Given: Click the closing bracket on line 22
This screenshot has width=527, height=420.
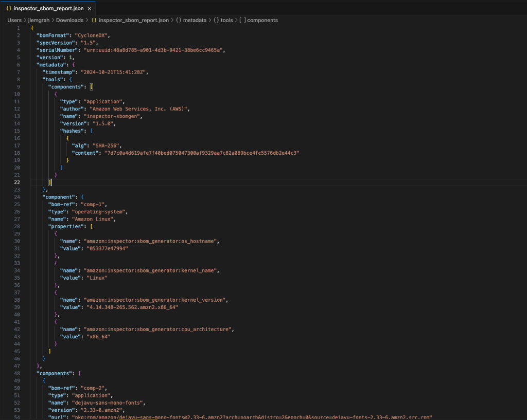Looking at the screenshot, I should point(50,182).
